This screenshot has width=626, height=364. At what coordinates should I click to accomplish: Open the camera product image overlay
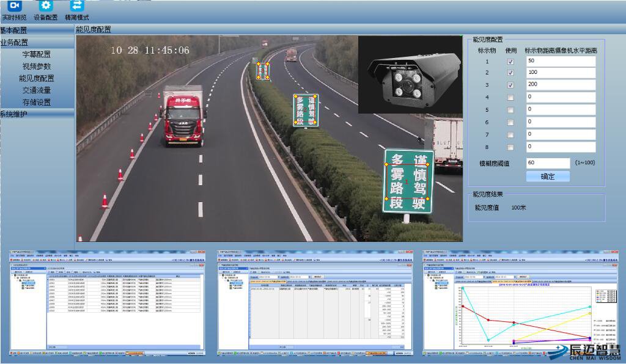pyautogui.click(x=410, y=75)
